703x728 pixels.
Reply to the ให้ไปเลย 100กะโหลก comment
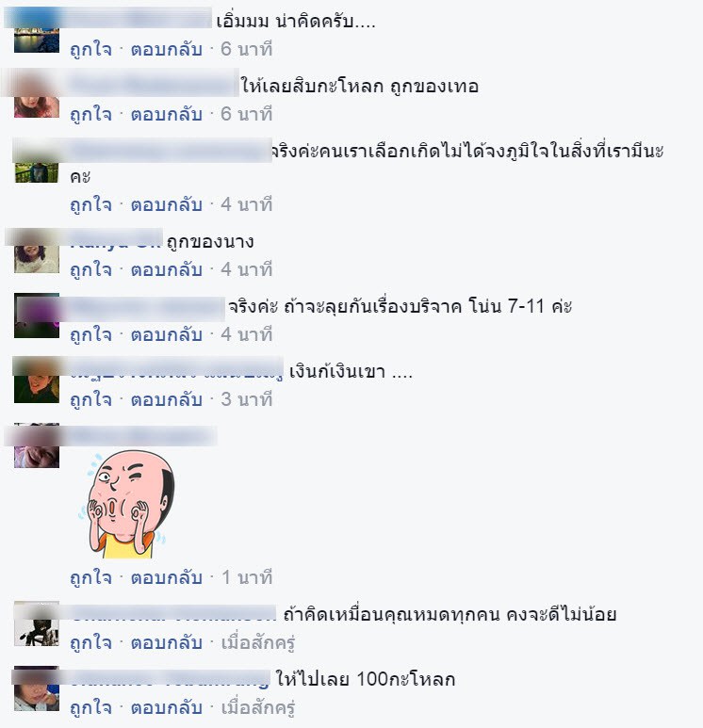point(167,707)
